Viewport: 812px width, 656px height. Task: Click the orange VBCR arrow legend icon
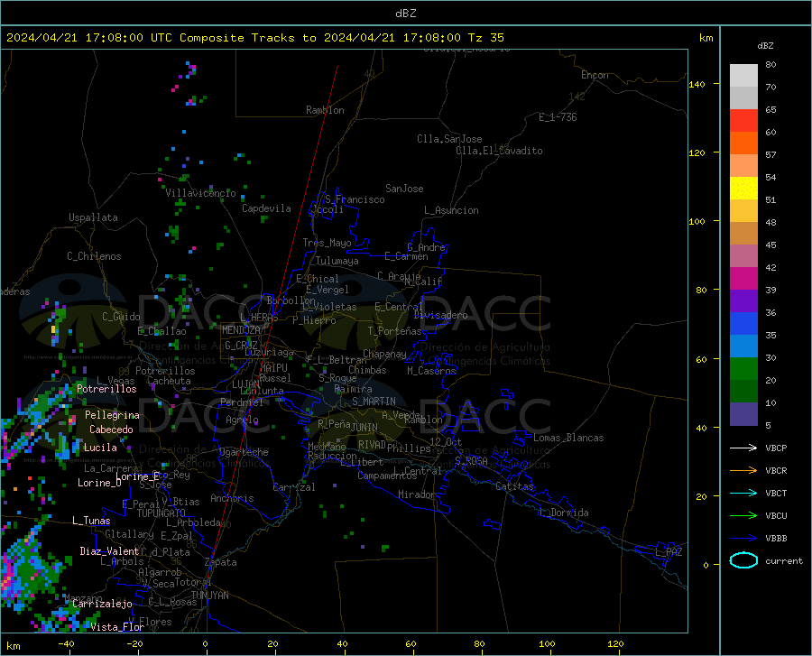pos(743,471)
